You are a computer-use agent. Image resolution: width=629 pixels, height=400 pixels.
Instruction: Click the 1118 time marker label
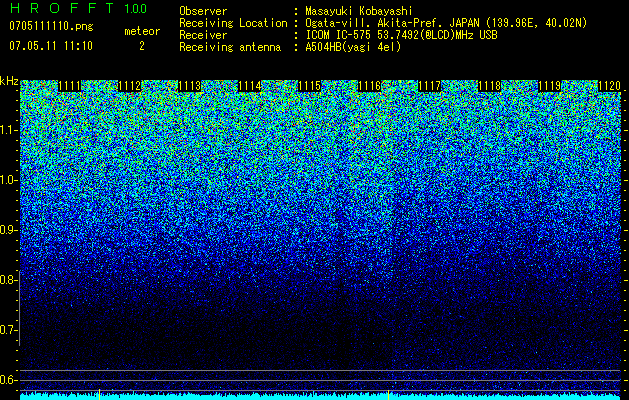pos(489,86)
